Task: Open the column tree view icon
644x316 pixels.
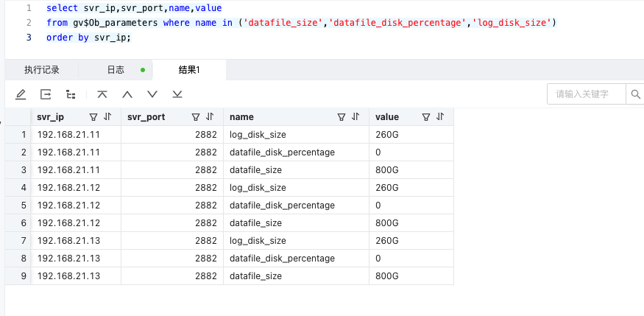Action: click(x=71, y=94)
